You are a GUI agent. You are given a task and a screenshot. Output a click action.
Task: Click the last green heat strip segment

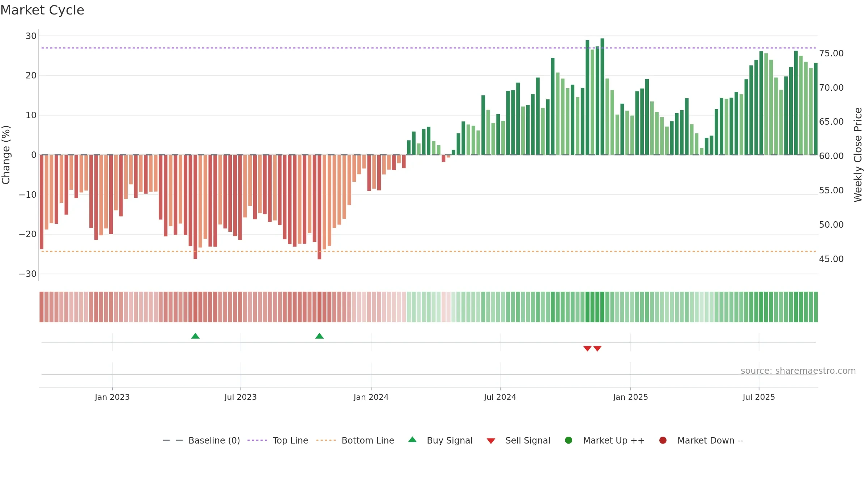coord(816,307)
